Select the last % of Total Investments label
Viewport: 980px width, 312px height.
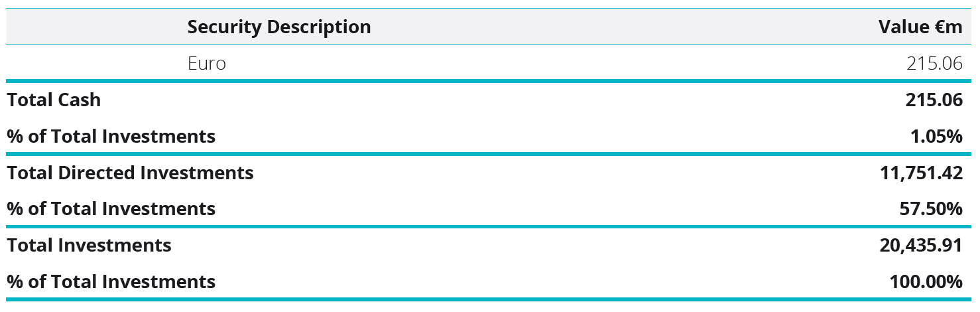[111, 281]
